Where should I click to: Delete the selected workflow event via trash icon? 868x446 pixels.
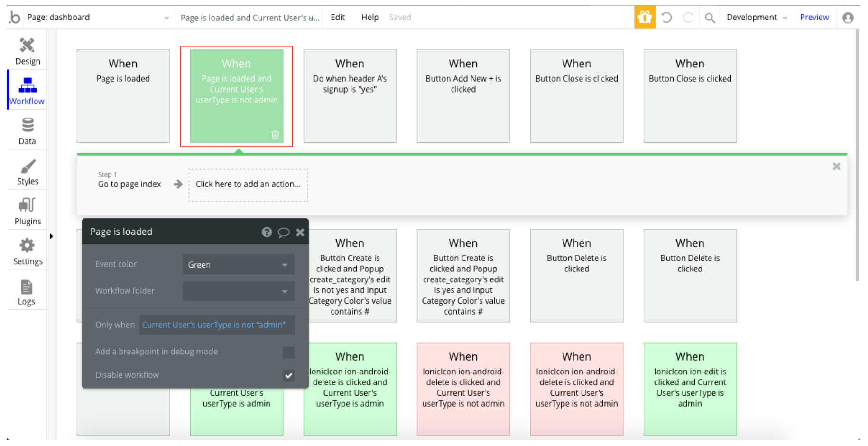click(275, 135)
